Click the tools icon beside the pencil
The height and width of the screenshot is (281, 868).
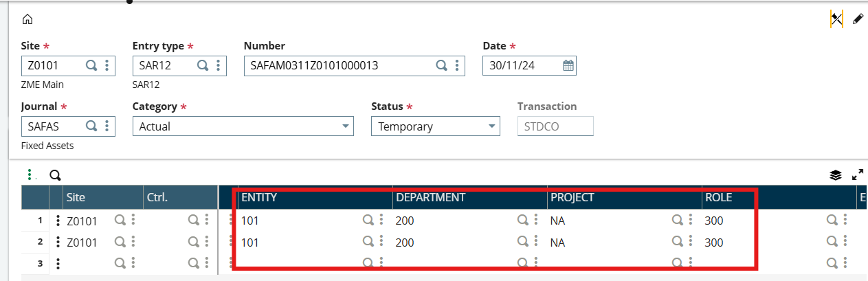[836, 19]
